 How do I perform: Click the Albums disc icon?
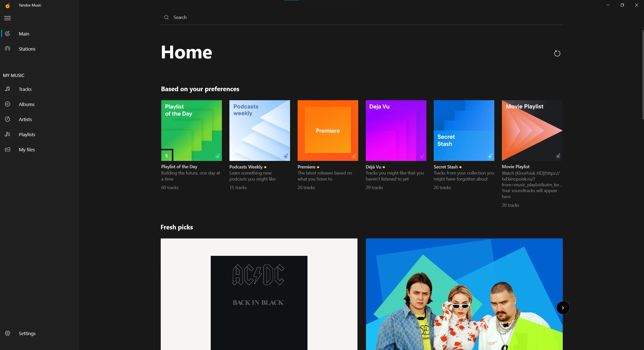(8, 104)
